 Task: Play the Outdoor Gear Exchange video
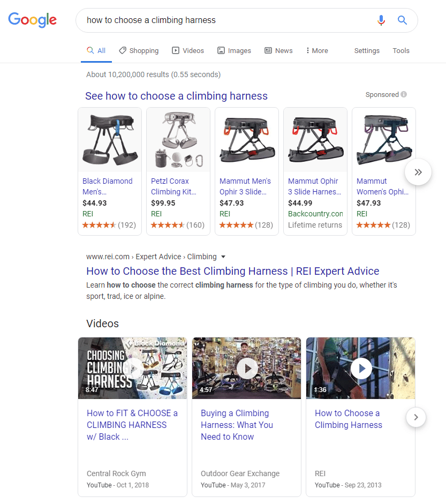click(x=247, y=368)
